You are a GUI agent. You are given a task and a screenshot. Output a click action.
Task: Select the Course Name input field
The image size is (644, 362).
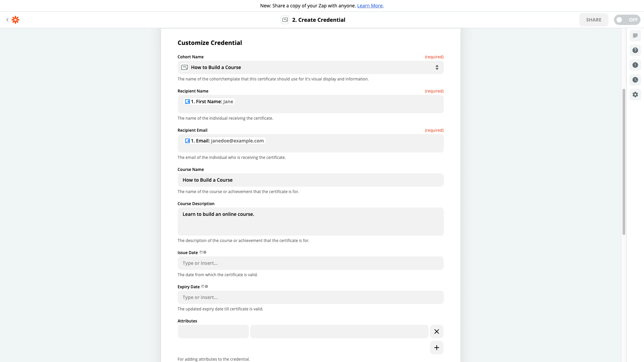tap(310, 180)
